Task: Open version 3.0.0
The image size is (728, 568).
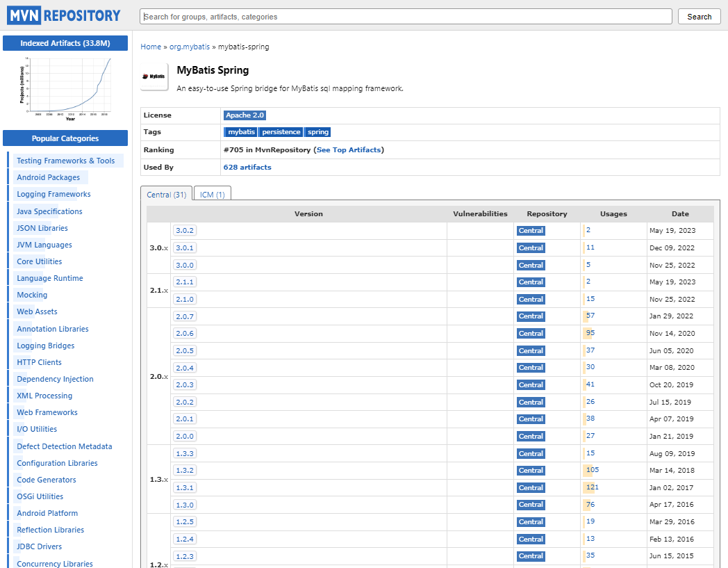Action: pyautogui.click(x=185, y=265)
